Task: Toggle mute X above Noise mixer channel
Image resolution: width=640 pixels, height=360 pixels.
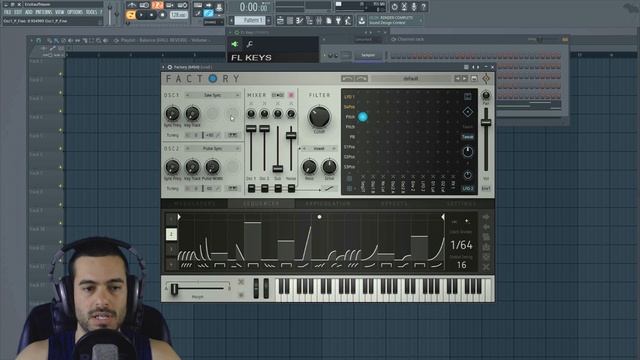Action: (291, 104)
